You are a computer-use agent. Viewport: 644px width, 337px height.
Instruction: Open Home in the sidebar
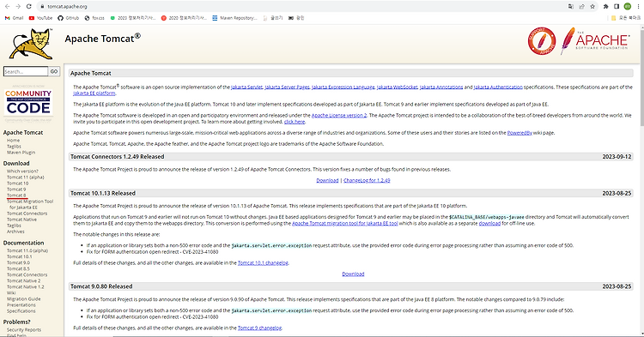(13, 141)
